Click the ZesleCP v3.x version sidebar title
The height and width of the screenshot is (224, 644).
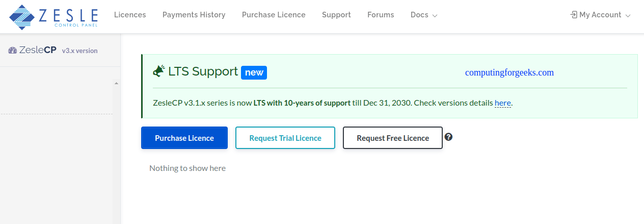[x=53, y=51]
